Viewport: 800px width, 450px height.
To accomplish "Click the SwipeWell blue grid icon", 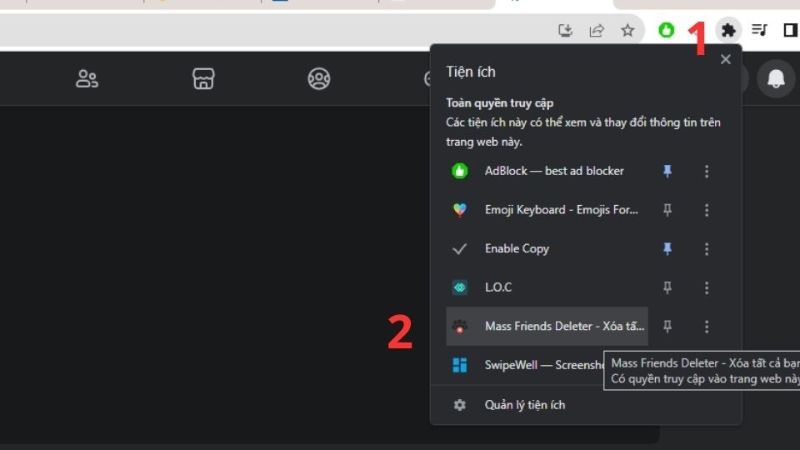I will point(460,365).
